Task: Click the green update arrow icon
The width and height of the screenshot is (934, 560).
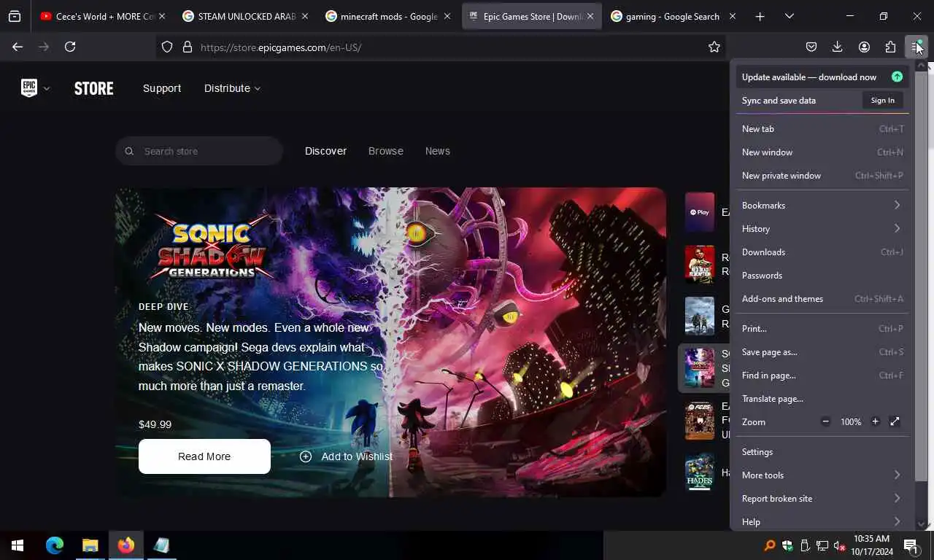Action: point(897,77)
